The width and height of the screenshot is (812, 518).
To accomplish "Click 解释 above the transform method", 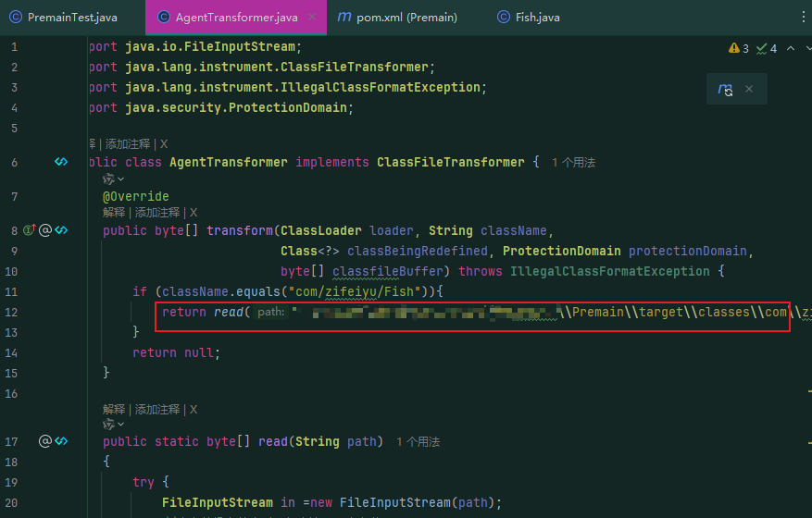I will [114, 213].
